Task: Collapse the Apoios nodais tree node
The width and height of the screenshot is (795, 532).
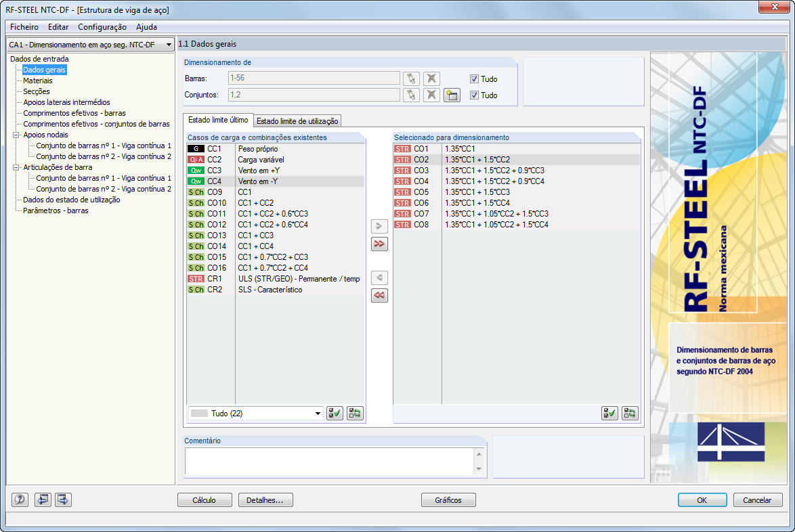Action: click(16, 135)
